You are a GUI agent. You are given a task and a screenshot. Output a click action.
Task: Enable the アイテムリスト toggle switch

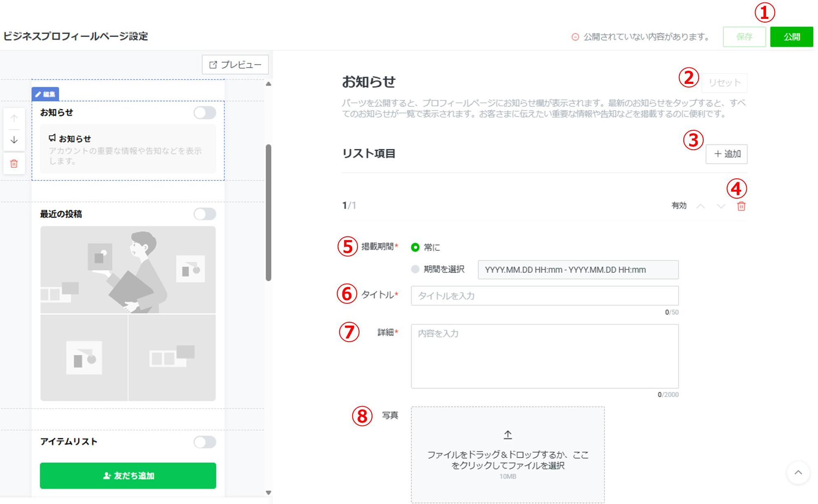[x=204, y=442]
